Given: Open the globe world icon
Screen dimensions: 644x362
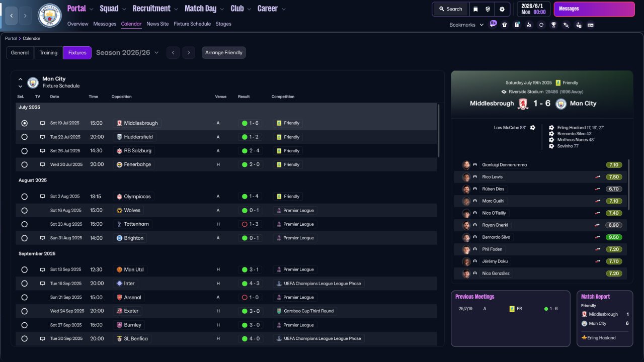Looking at the screenshot, I should [x=488, y=9].
